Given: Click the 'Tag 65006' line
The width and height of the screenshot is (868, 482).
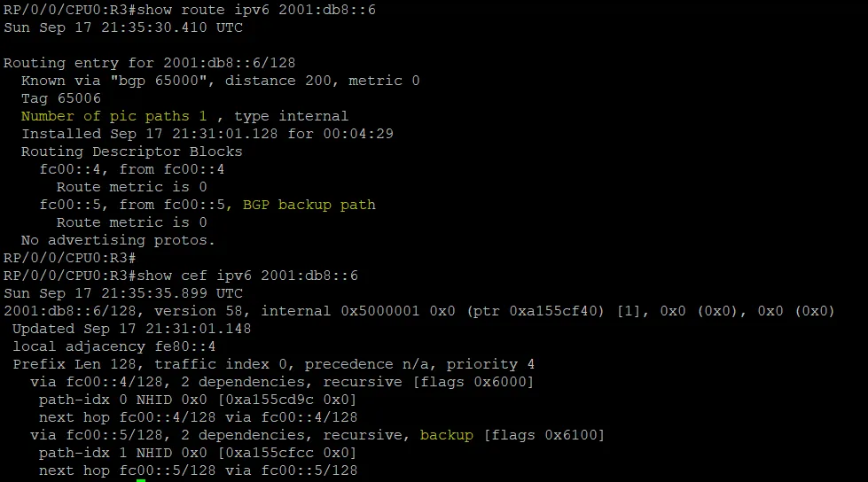Looking at the screenshot, I should click(x=61, y=98).
